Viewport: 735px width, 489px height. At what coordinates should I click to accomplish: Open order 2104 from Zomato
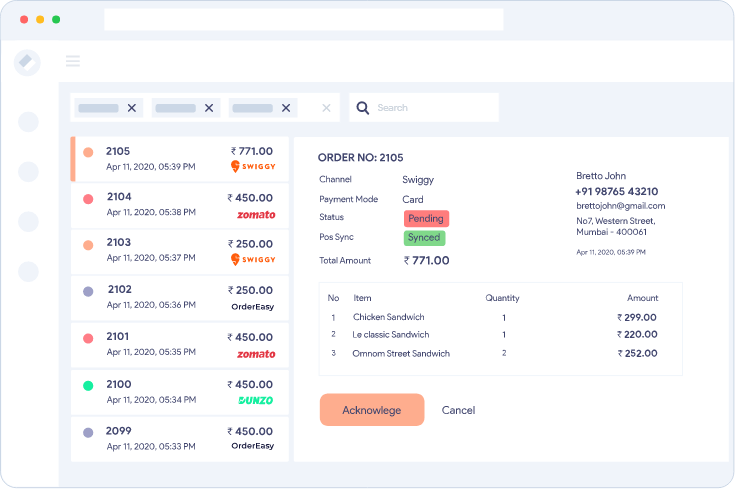pyautogui.click(x=180, y=205)
